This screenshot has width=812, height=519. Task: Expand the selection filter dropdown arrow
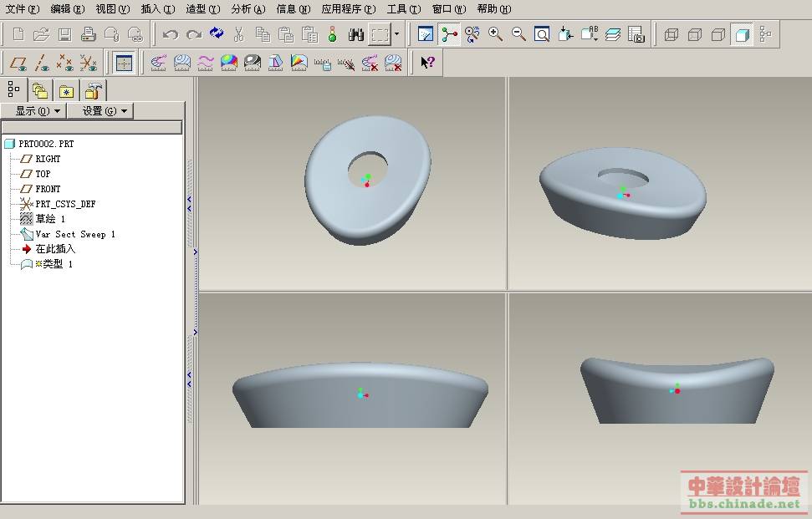[396, 34]
